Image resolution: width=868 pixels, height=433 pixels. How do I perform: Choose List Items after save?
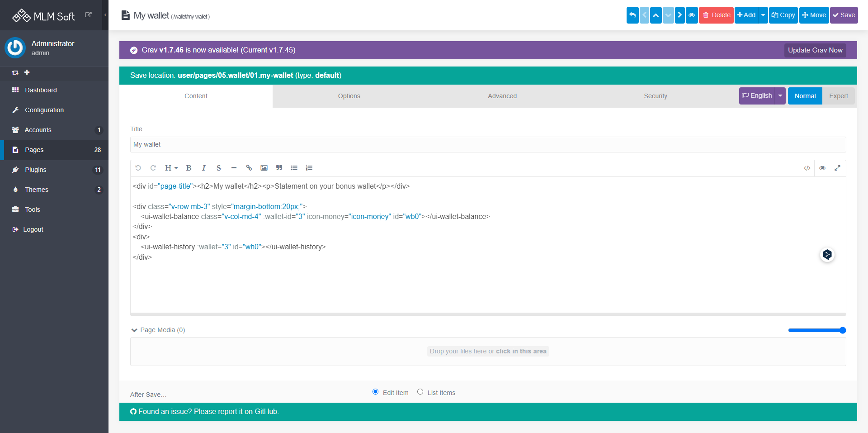pyautogui.click(x=420, y=392)
